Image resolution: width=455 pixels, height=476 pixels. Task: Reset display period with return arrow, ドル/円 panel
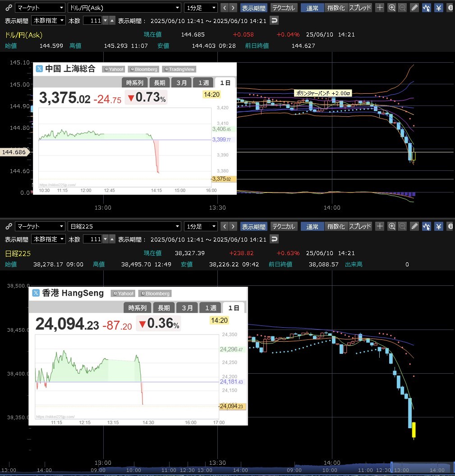(274, 21)
